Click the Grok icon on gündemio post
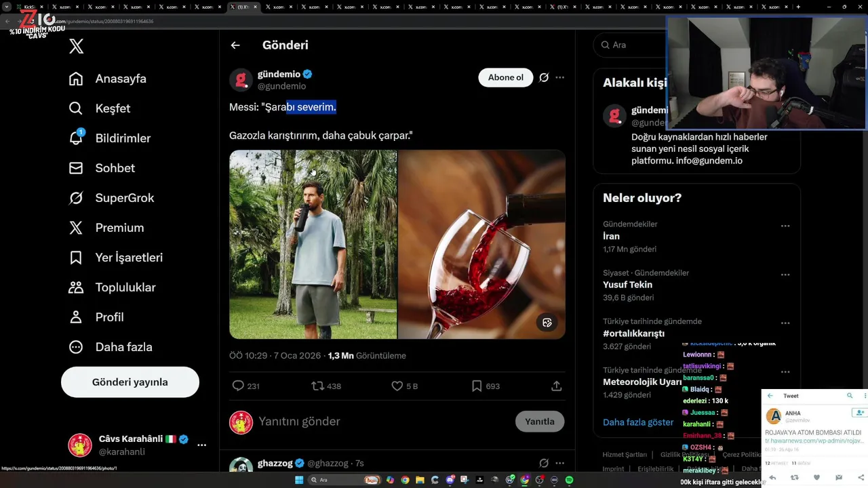 tap(544, 77)
